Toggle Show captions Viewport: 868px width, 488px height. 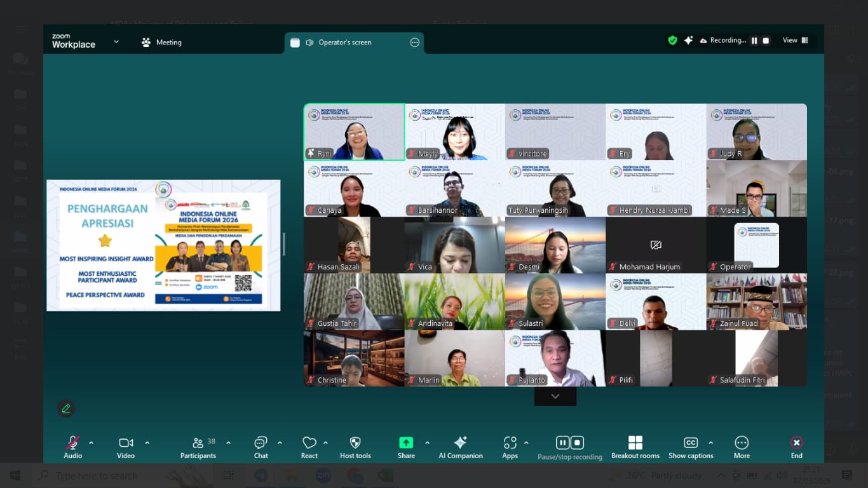691,443
